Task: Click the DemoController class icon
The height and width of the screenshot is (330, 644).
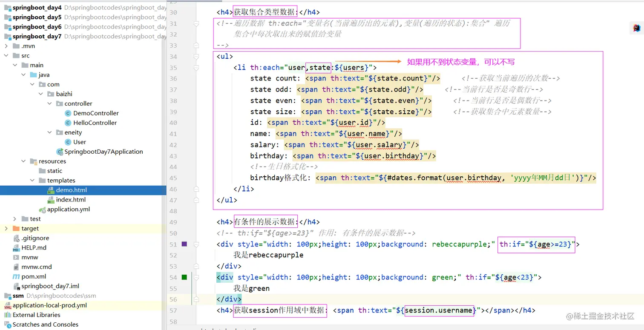Action: [x=68, y=113]
